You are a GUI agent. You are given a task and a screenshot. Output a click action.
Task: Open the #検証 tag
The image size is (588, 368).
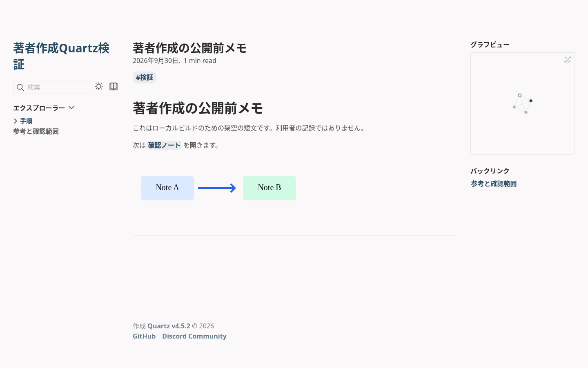pos(145,77)
